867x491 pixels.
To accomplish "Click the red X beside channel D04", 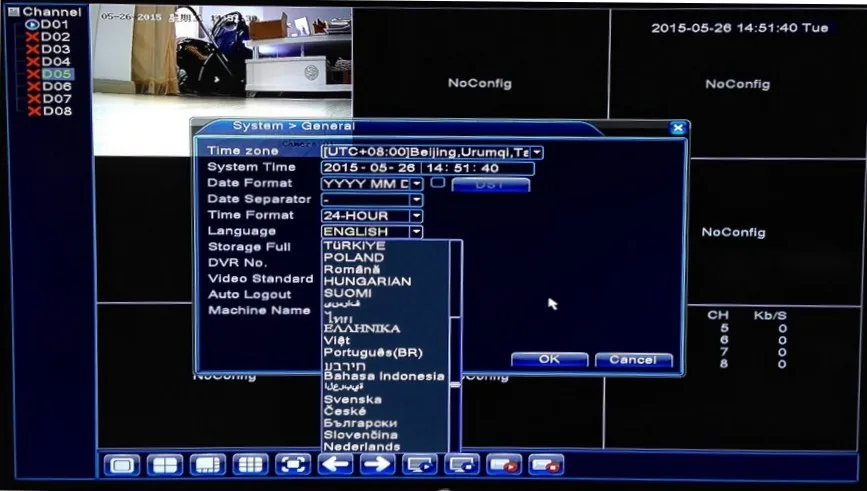I will [33, 61].
